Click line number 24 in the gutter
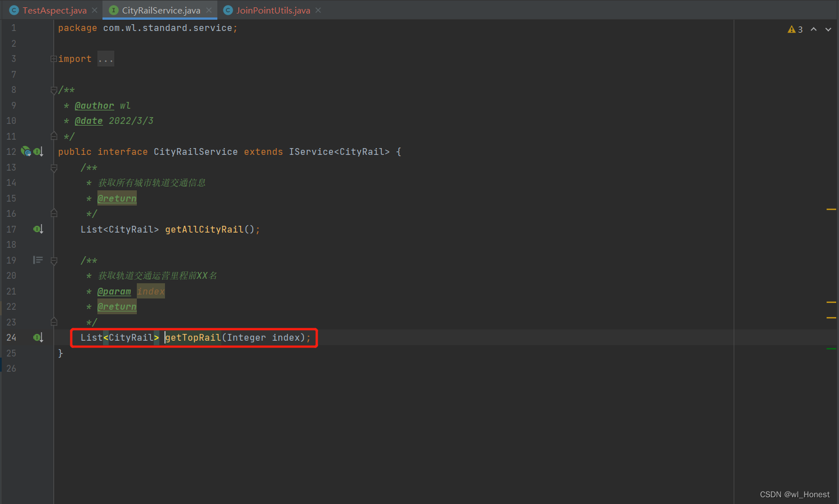Screen dimensions: 839x504 [11, 337]
